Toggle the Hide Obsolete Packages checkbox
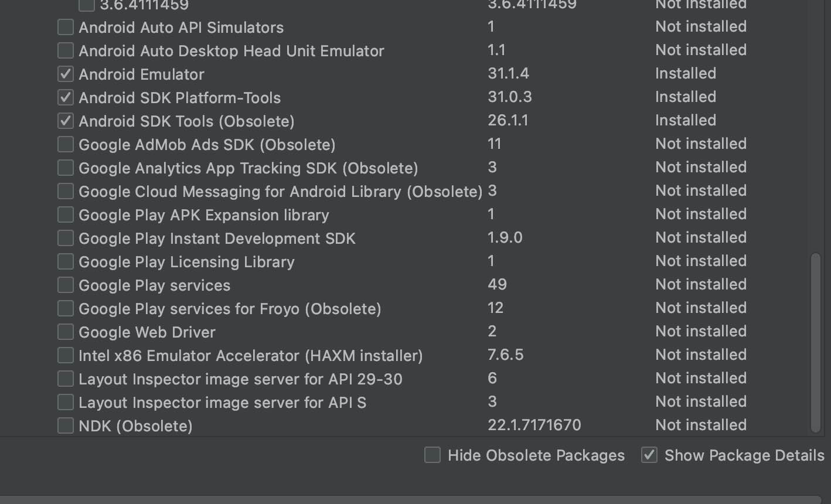Screen dimensions: 831x504 tap(432, 455)
